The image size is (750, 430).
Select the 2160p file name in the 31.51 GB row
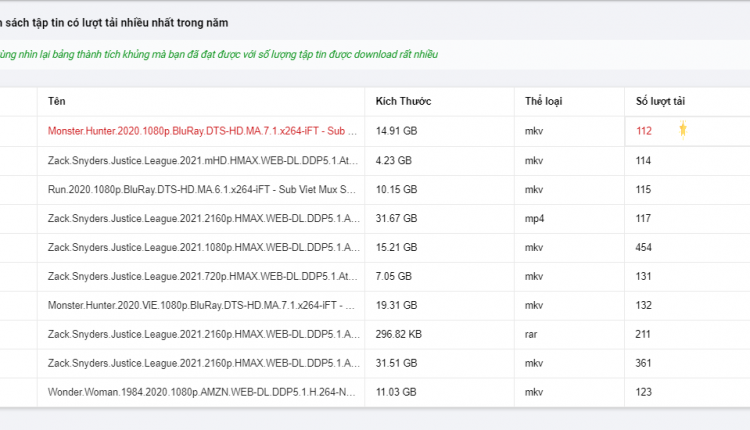[x=204, y=363]
